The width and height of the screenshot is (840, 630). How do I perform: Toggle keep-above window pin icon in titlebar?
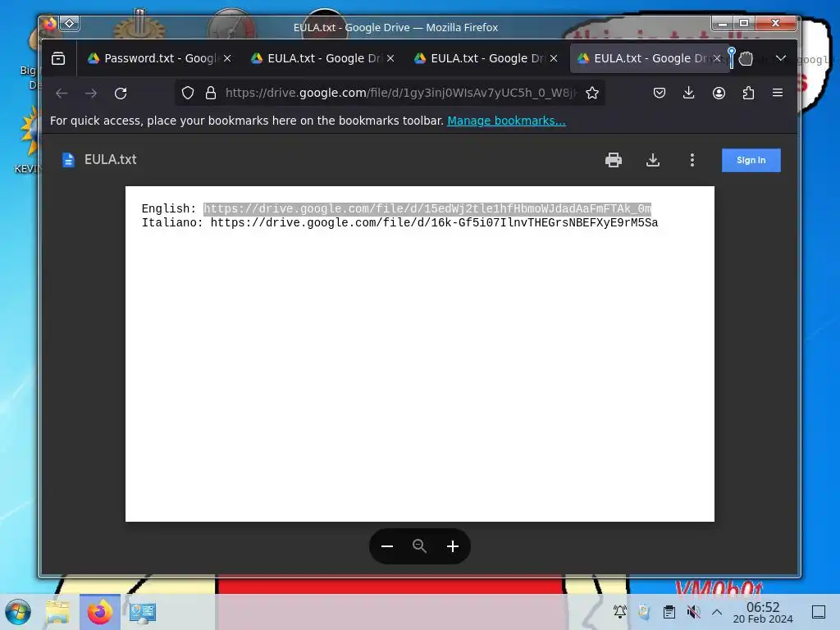click(70, 23)
